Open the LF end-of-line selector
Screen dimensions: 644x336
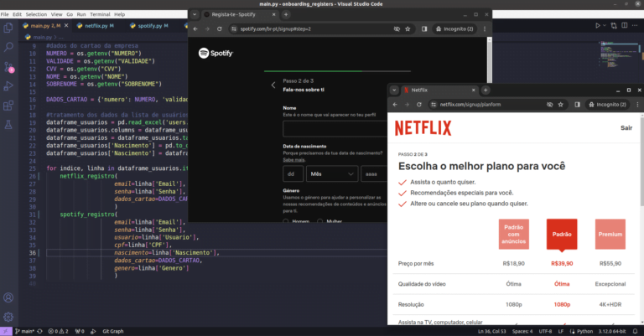click(x=561, y=332)
